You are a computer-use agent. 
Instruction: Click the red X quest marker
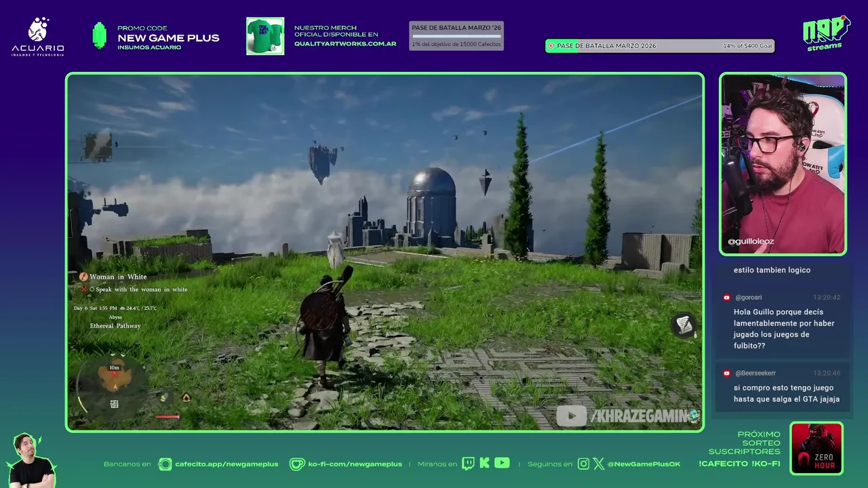point(84,289)
